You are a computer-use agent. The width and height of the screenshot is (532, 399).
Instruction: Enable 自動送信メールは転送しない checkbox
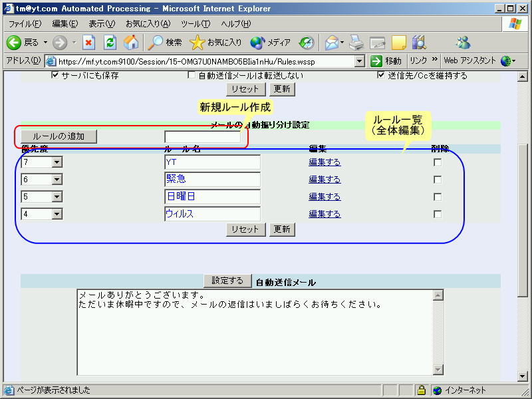(192, 75)
